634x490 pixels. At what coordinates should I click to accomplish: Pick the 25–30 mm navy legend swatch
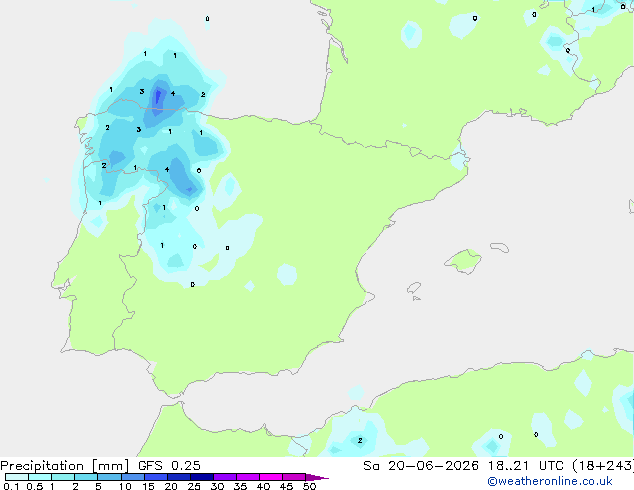pos(202,477)
